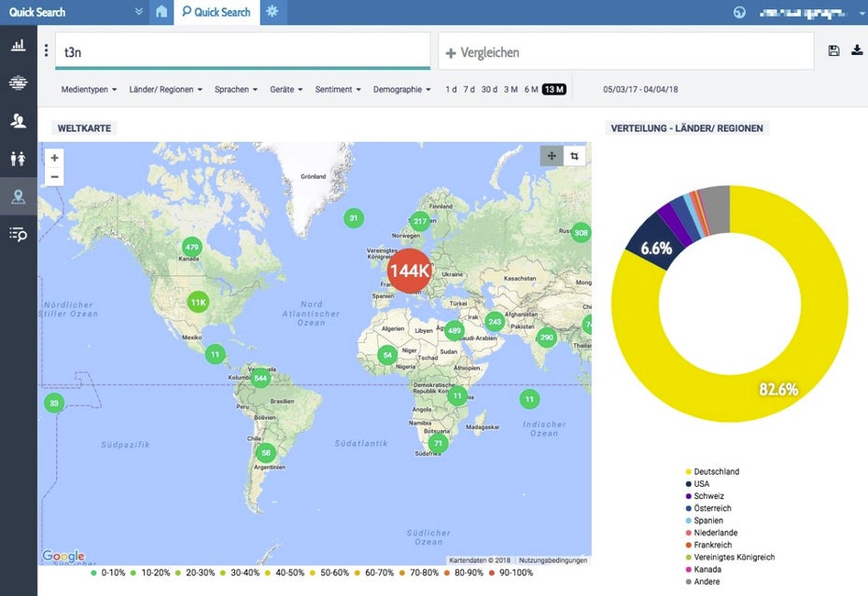
Task: Click the 479 cluster over Canada
Action: (192, 247)
